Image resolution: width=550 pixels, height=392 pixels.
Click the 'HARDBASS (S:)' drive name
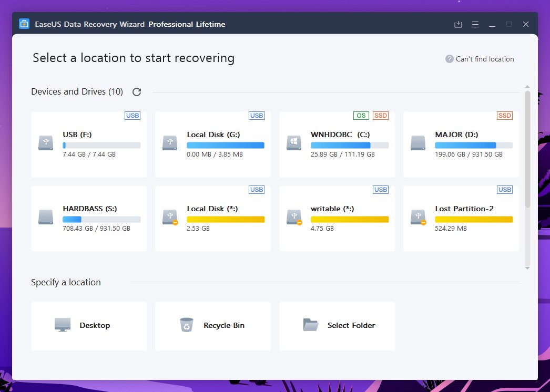[x=90, y=209]
